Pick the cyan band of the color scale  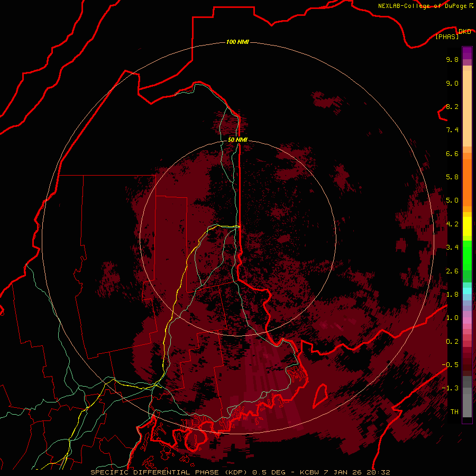click(467, 291)
